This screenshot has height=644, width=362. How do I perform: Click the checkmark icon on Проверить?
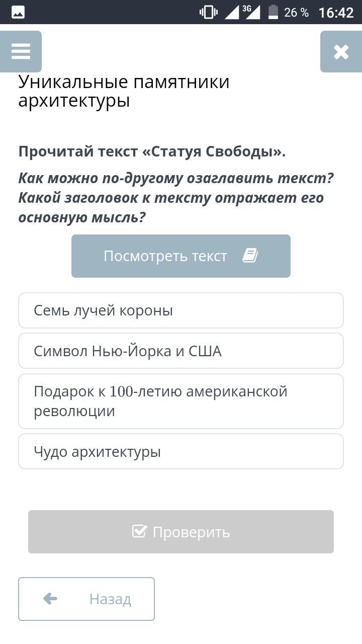(x=139, y=531)
